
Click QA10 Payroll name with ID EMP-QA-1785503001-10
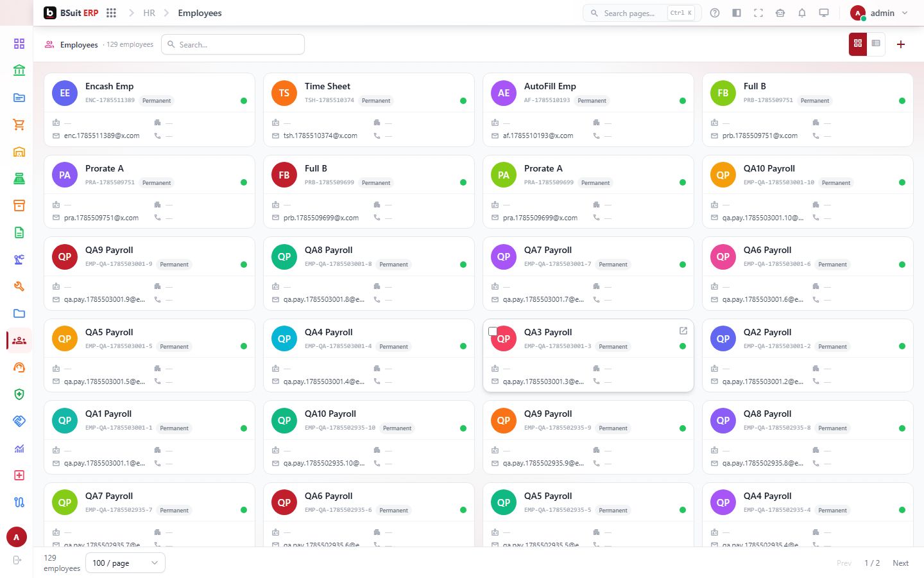tap(769, 168)
